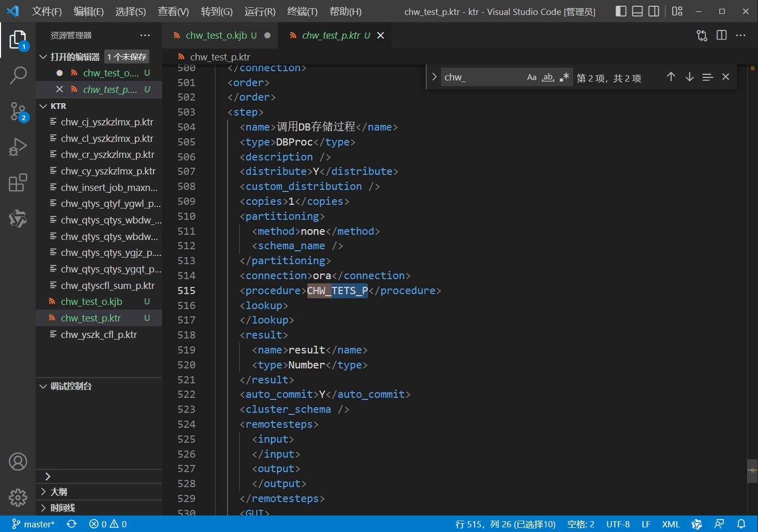The width and height of the screenshot is (758, 532).
Task: Expand the unnamed collapsed section above Outline
Action: coord(48,476)
